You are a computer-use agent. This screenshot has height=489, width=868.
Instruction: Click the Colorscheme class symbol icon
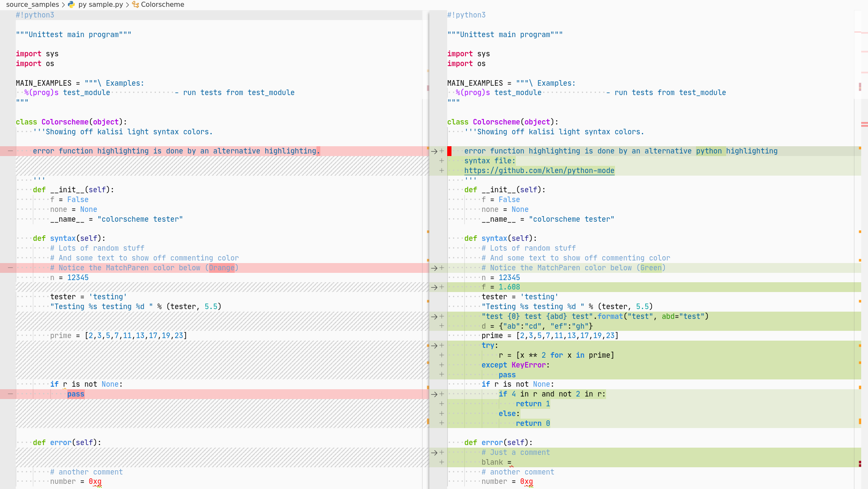coord(135,5)
